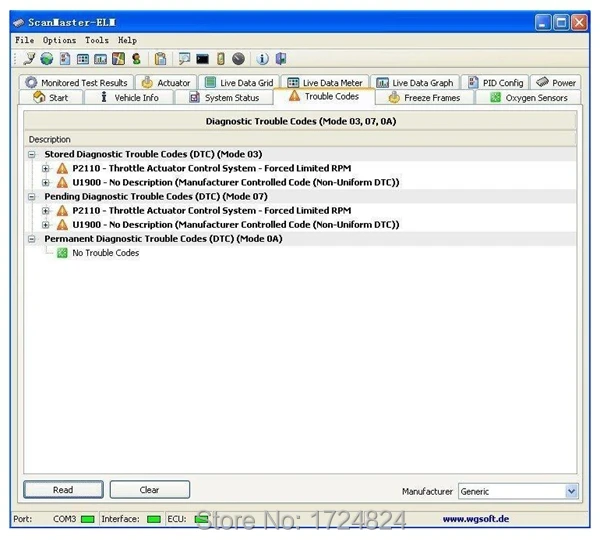
Task: Click the Read button
Action: point(63,489)
